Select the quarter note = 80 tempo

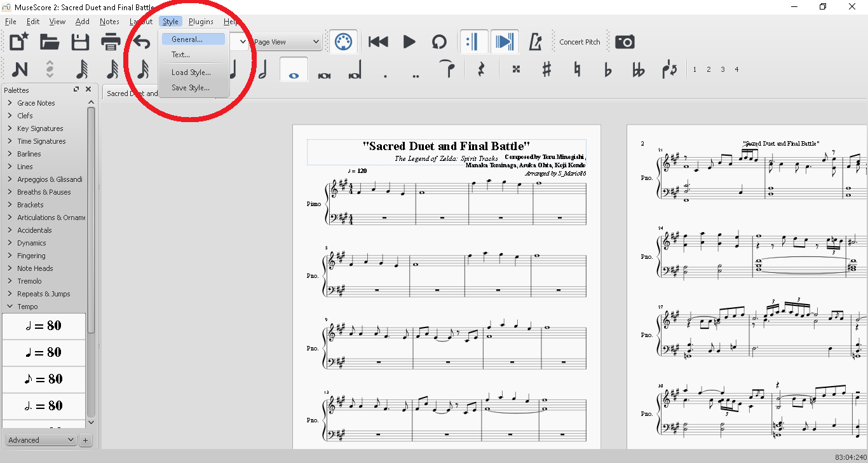[x=44, y=353]
